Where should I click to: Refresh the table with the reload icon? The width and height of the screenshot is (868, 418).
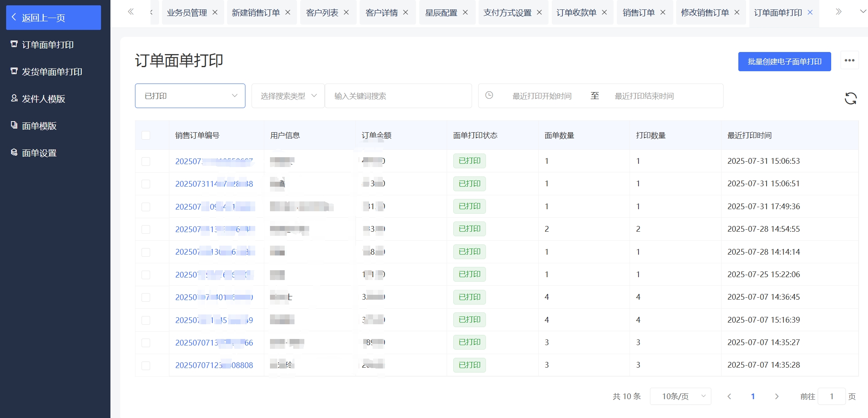coord(850,98)
